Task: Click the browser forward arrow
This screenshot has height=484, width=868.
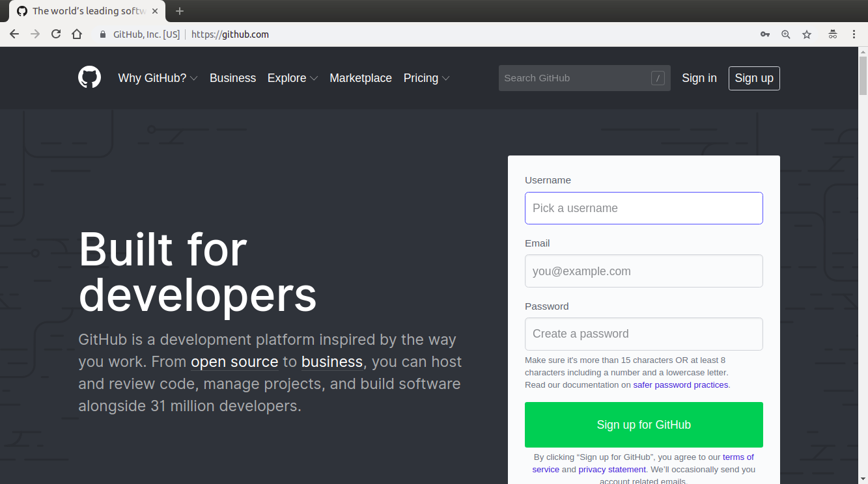Action: pos(35,34)
